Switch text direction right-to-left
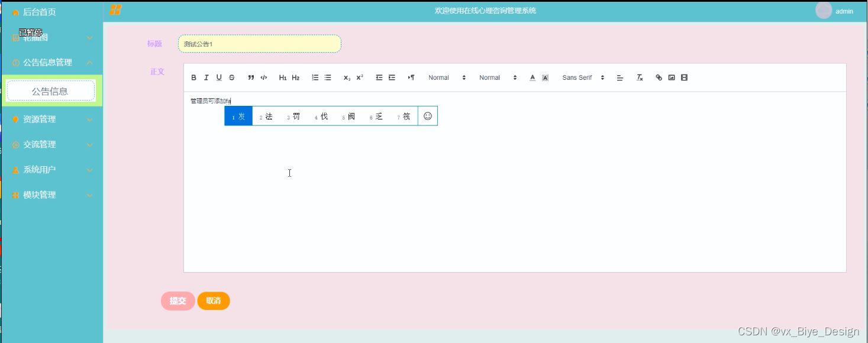This screenshot has width=868, height=343. (411, 77)
